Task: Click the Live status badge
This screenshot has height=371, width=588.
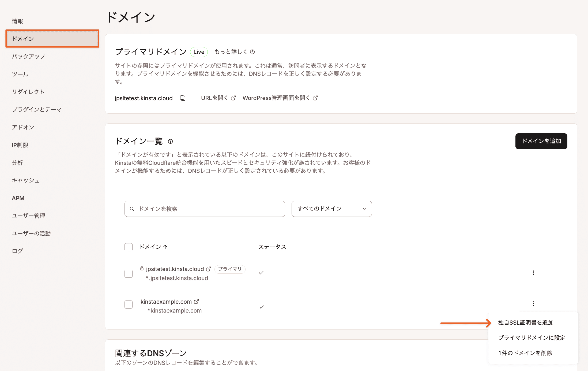Action: point(199,52)
